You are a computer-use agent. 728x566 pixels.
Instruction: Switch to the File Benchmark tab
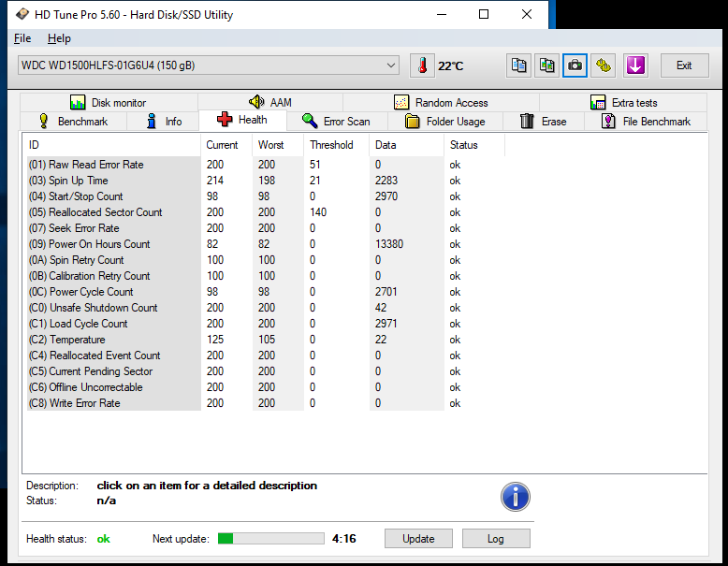[x=646, y=122]
